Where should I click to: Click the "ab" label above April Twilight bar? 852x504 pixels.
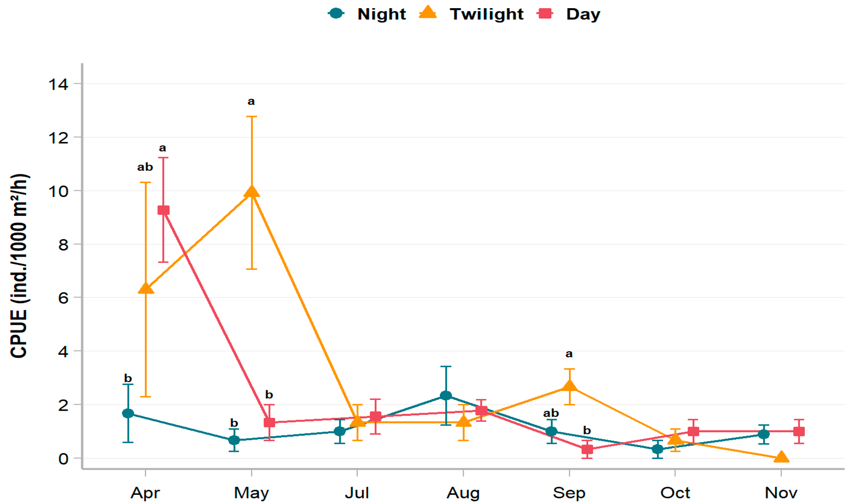point(145,167)
